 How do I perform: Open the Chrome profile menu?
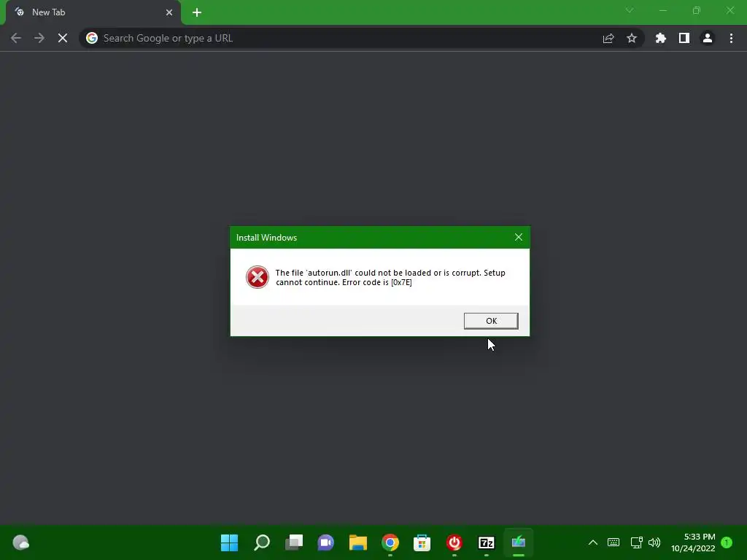[708, 38]
